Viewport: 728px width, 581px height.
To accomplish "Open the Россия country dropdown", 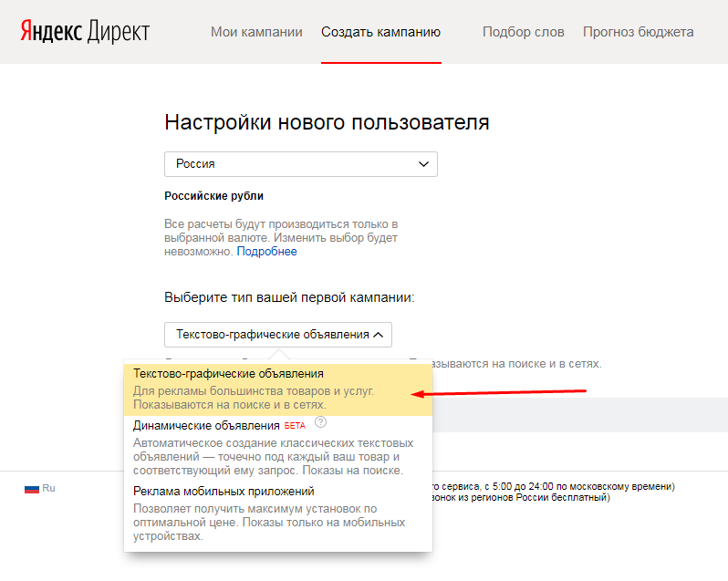I will [301, 164].
